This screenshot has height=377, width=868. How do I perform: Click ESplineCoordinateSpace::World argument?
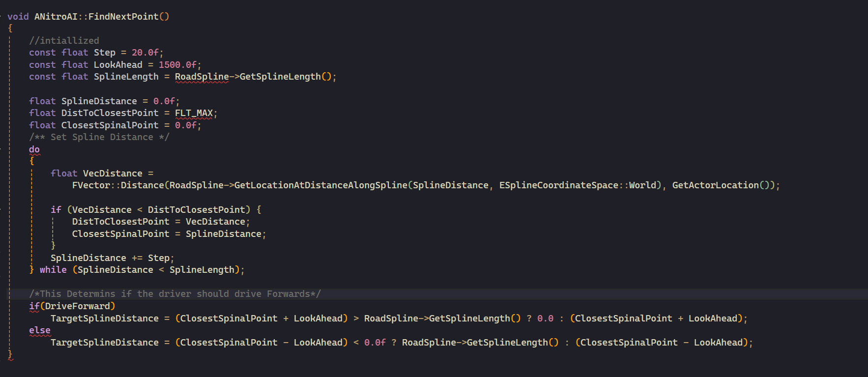pos(578,185)
